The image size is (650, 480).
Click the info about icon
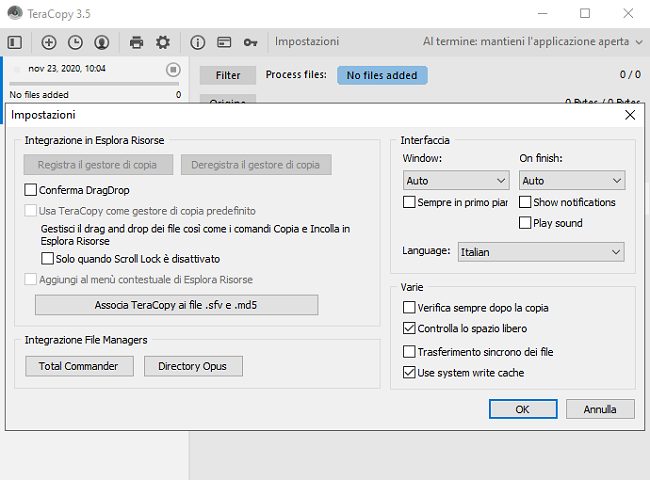[197, 42]
